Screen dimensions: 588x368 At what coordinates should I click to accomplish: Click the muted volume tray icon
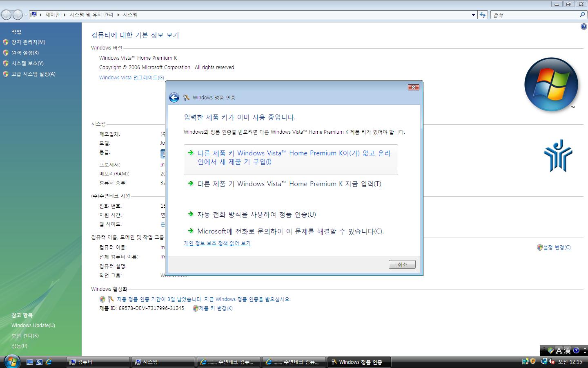pos(552,361)
